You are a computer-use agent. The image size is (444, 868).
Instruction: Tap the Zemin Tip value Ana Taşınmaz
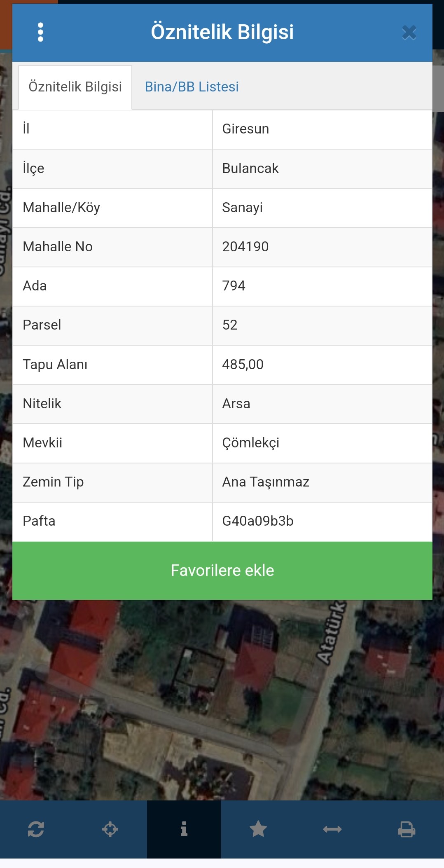coord(266,482)
